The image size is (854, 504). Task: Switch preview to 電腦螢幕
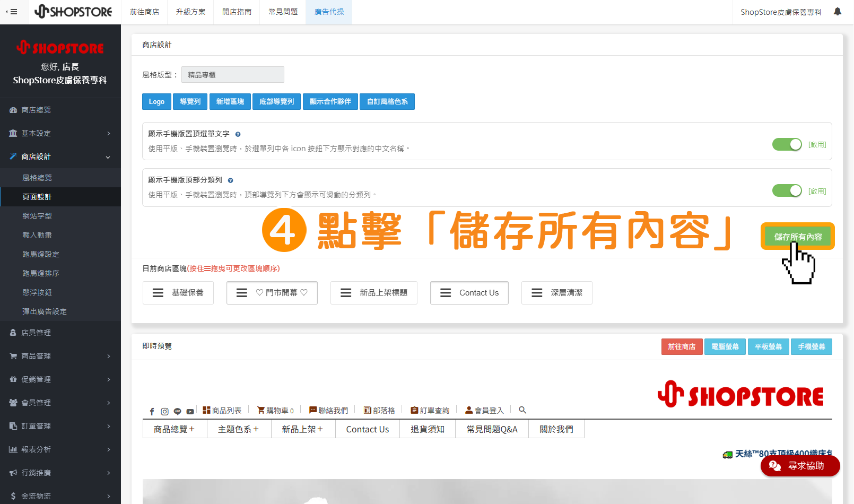click(725, 346)
